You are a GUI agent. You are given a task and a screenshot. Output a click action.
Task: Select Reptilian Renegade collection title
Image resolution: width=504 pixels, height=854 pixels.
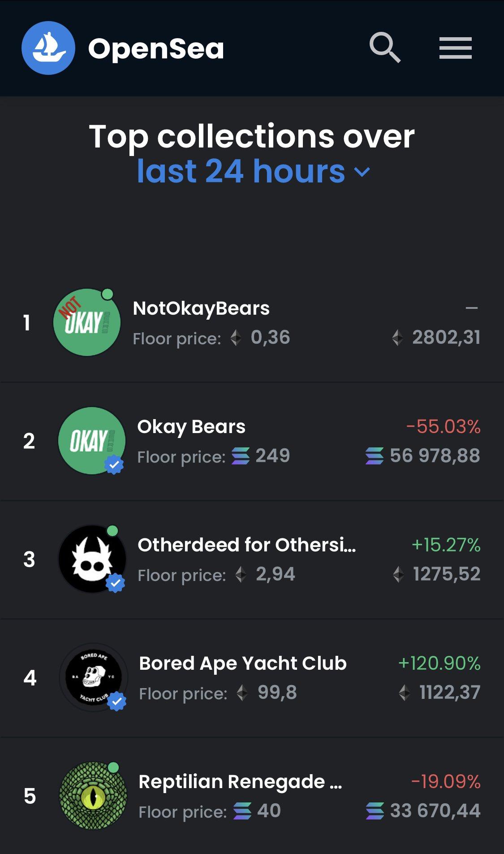pyautogui.click(x=240, y=782)
